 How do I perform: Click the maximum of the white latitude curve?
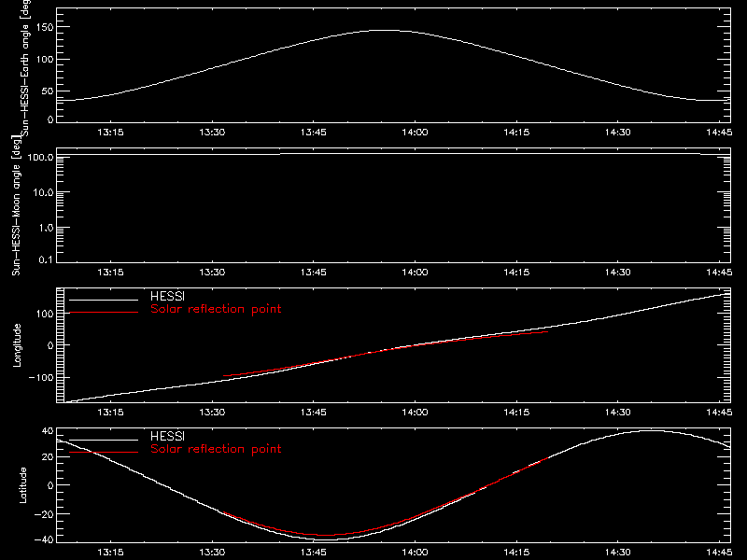[x=650, y=431]
